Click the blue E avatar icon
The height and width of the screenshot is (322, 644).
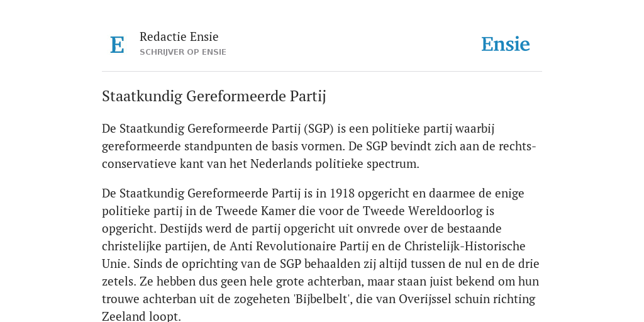[x=117, y=45]
